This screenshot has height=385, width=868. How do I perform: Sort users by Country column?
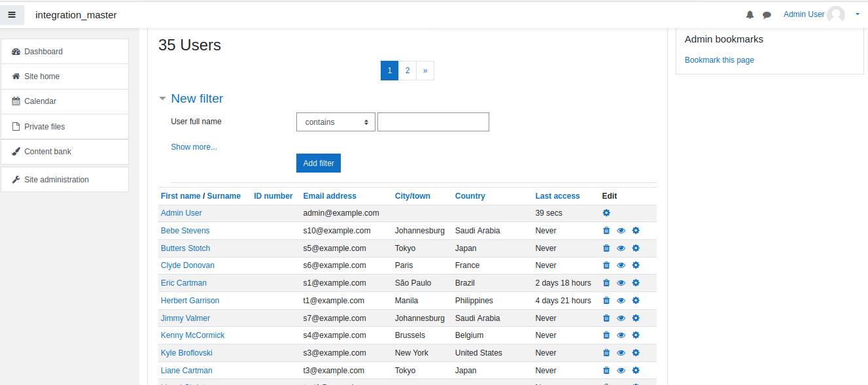470,196
